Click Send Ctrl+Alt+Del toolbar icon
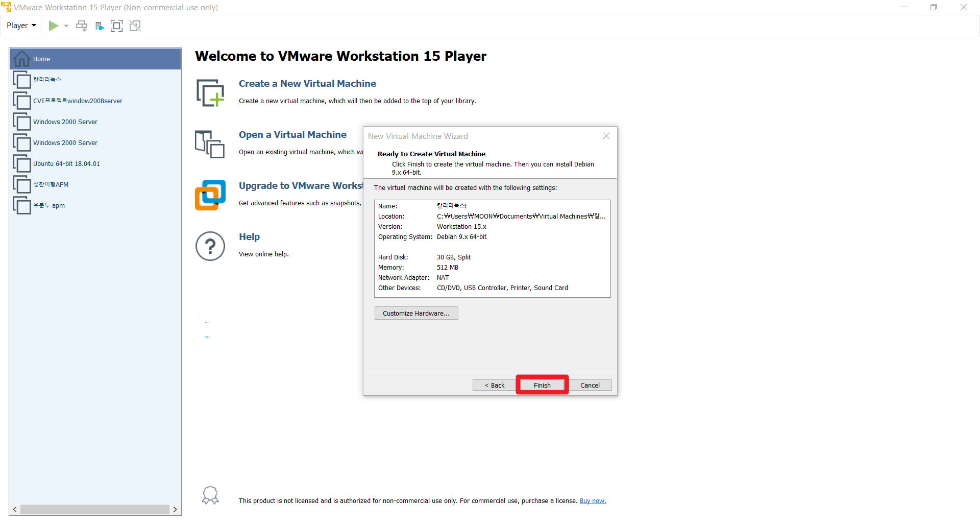This screenshot has height=526, width=980. [x=82, y=26]
